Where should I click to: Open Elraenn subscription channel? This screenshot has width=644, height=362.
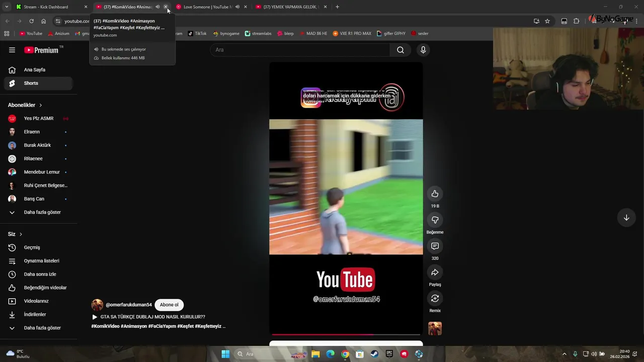[x=38, y=132]
